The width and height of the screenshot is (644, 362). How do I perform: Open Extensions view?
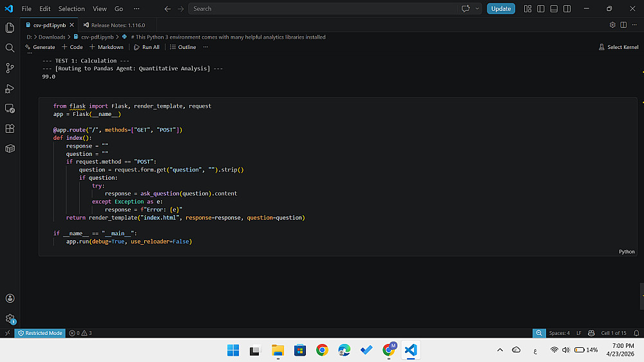(10, 128)
